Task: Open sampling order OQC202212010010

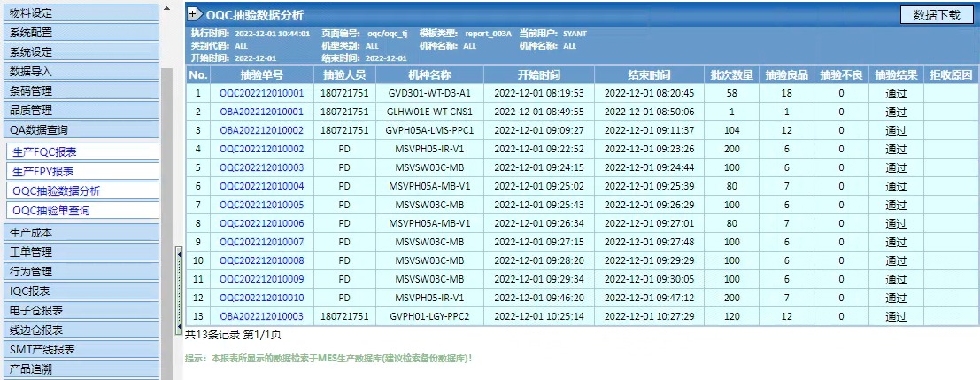Action: click(x=261, y=298)
